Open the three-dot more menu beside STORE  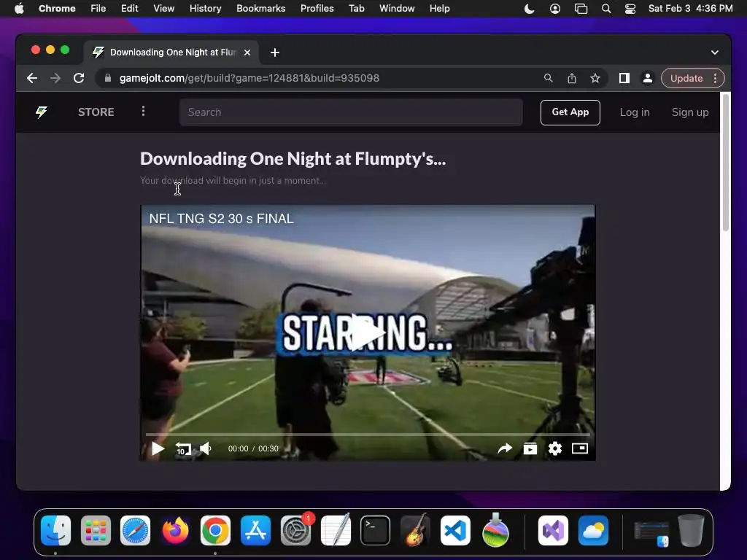coord(143,112)
